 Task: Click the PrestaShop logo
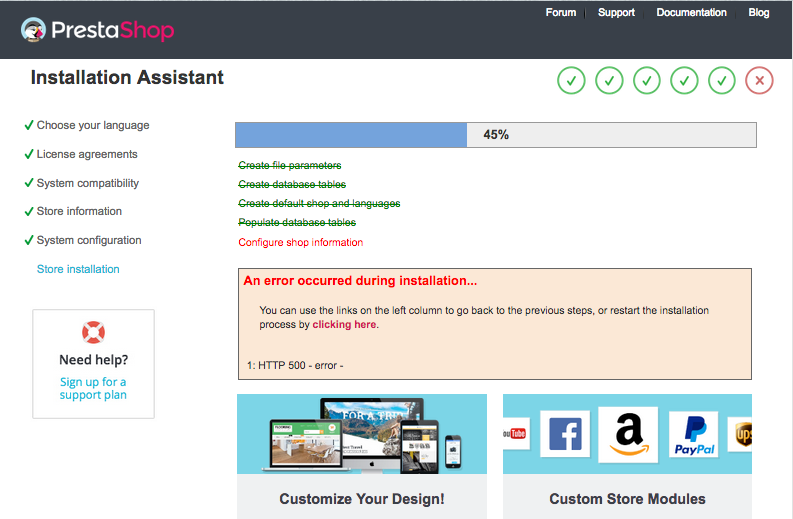click(98, 30)
